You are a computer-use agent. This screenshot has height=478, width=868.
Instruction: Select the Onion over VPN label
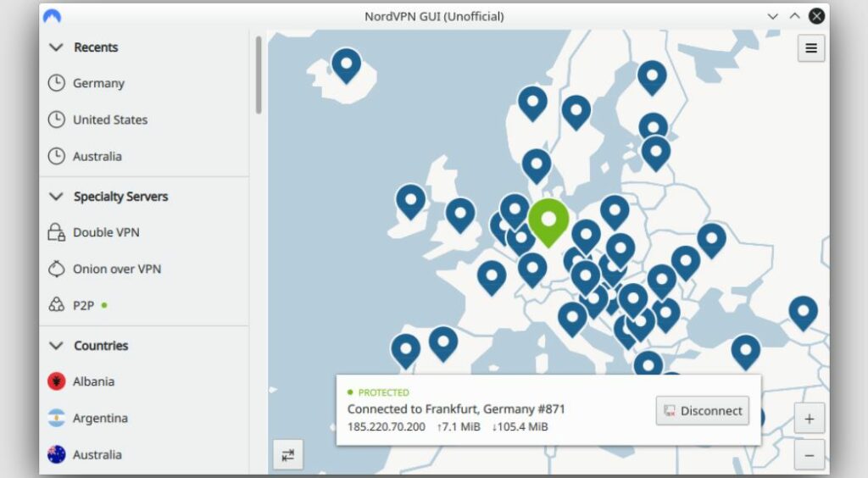point(117,269)
